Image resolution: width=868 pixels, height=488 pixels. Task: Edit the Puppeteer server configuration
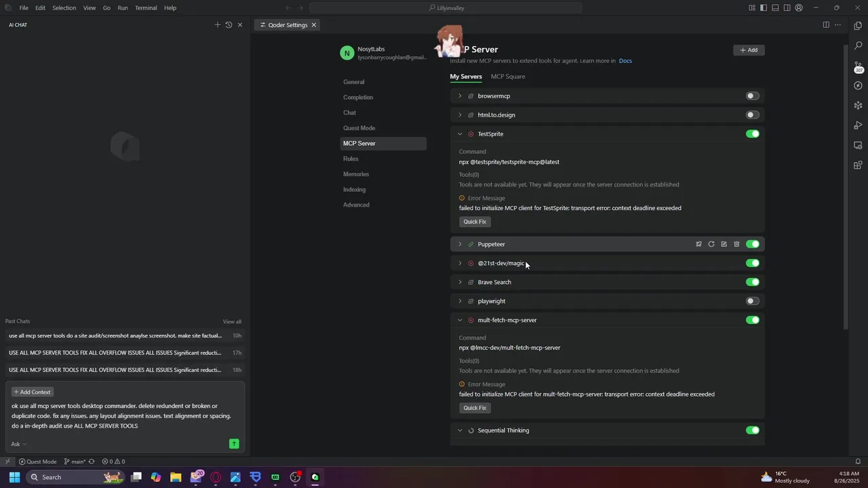[x=724, y=244]
